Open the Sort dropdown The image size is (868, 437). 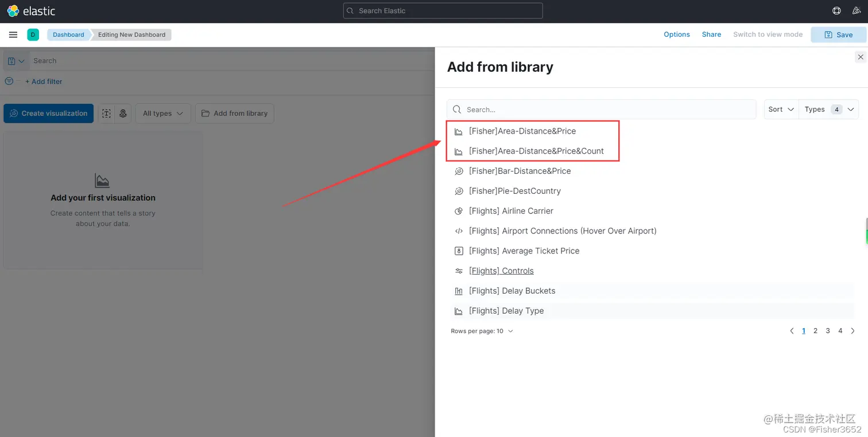pos(781,109)
